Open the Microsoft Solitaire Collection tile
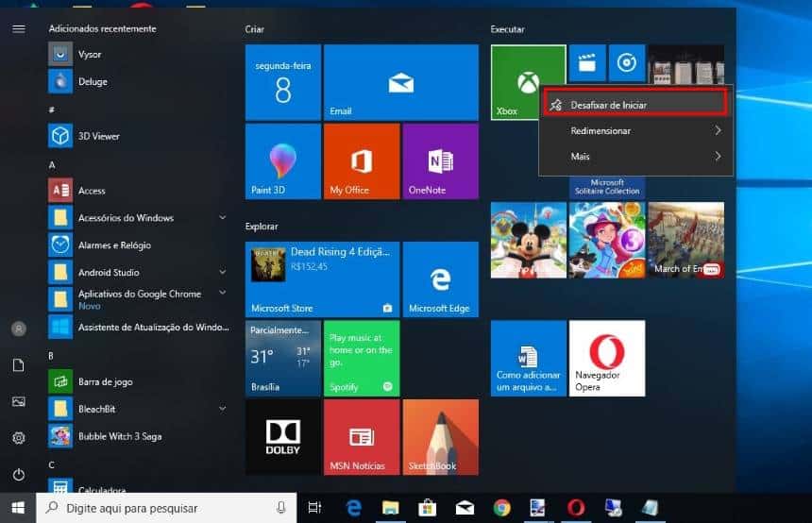The width and height of the screenshot is (812, 523). coord(607,187)
